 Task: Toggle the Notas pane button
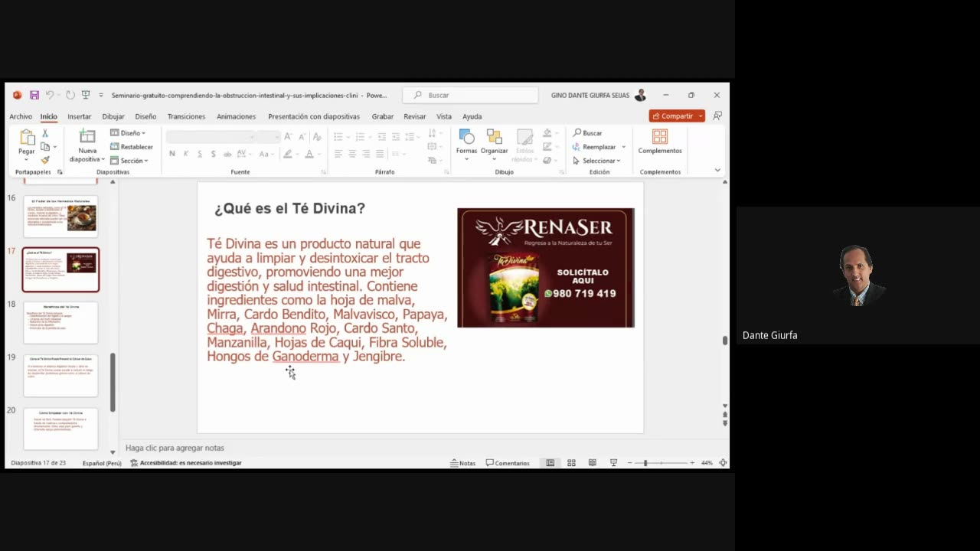click(463, 463)
